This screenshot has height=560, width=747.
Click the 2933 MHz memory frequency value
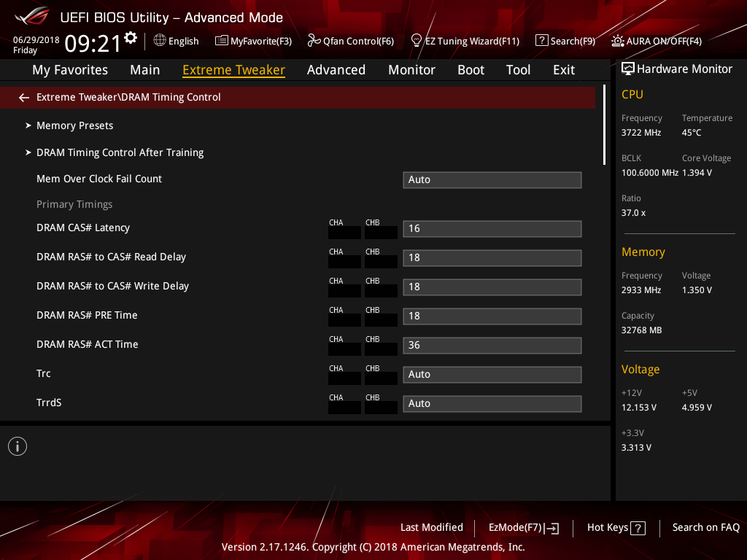[x=640, y=290]
